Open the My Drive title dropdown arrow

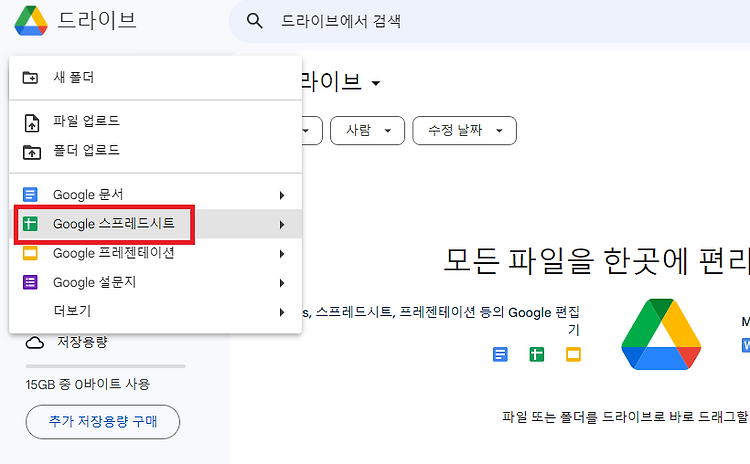(376, 83)
